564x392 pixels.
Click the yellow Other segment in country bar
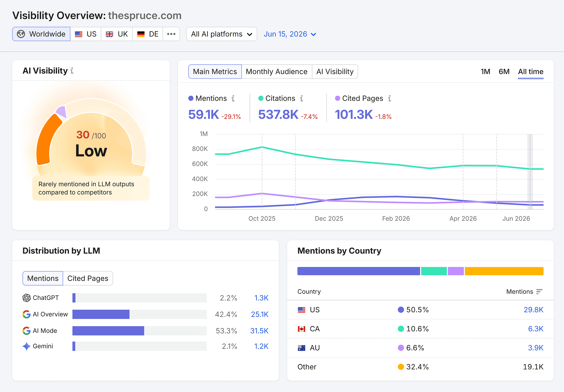tap(504, 271)
